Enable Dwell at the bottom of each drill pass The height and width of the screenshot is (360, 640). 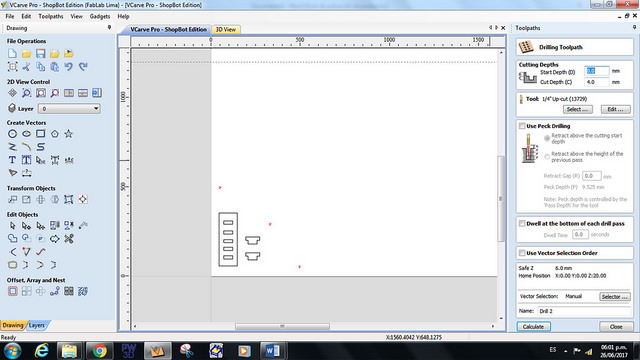(x=522, y=224)
